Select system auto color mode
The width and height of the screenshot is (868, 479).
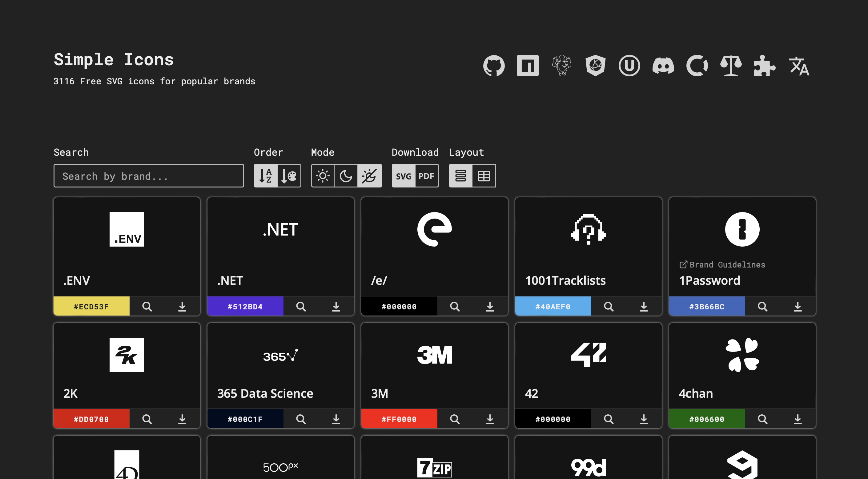point(369,175)
